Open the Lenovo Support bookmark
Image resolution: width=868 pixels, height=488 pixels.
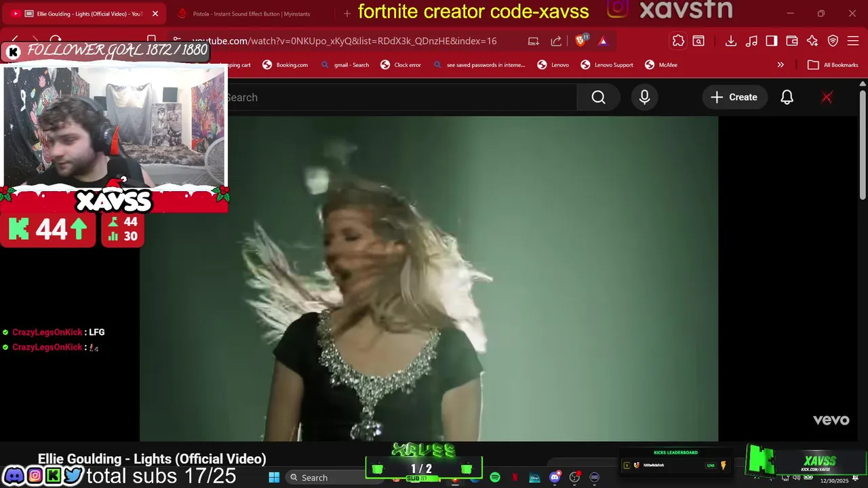pos(607,65)
